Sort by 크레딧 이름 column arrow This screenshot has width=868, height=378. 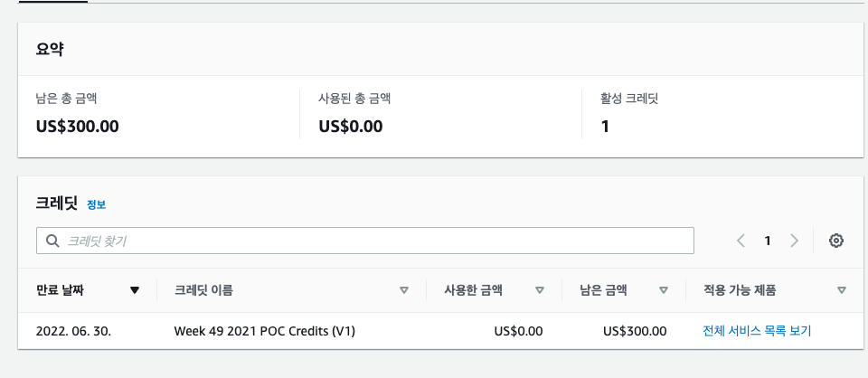pyautogui.click(x=404, y=290)
